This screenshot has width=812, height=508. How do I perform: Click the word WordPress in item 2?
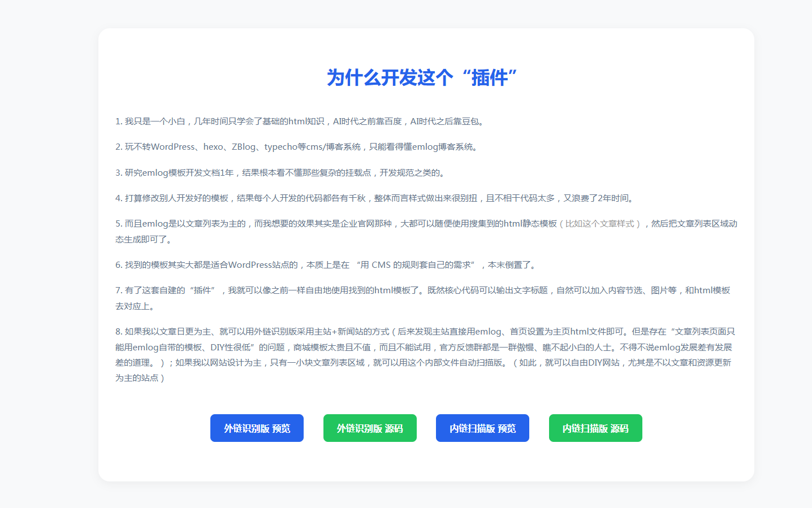coord(173,147)
